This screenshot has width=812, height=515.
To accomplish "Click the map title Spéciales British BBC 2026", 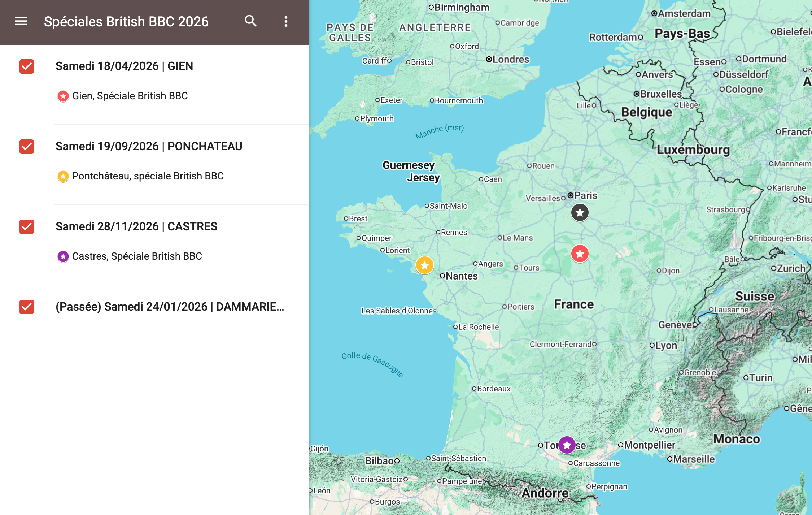I will [x=126, y=22].
